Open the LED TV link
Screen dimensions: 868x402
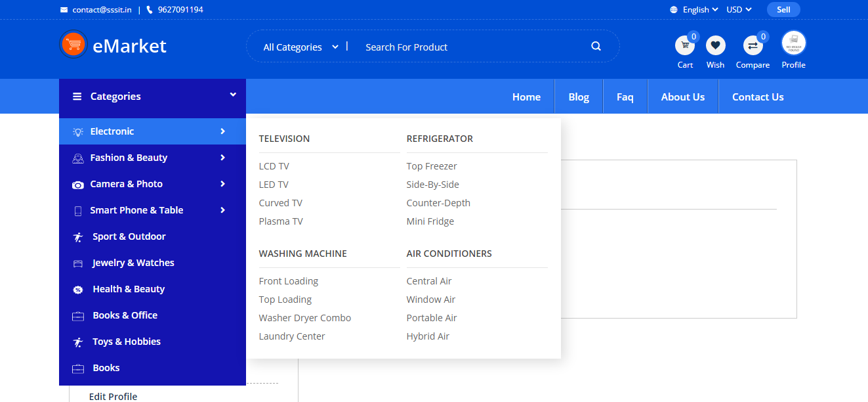coord(274,185)
